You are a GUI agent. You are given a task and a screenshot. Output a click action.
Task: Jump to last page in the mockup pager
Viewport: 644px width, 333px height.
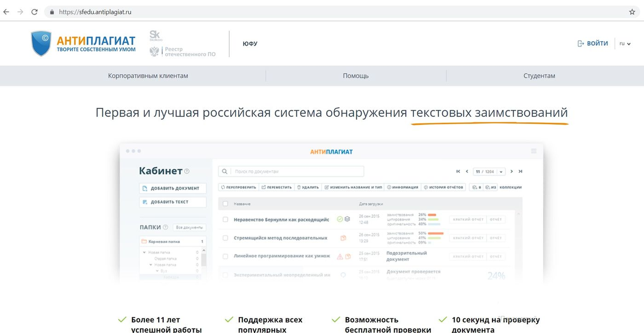click(x=521, y=172)
